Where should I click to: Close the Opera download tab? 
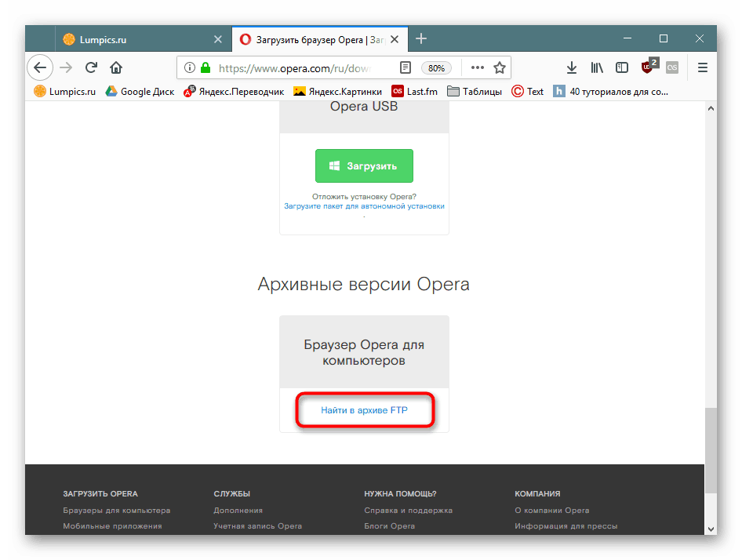pos(395,39)
